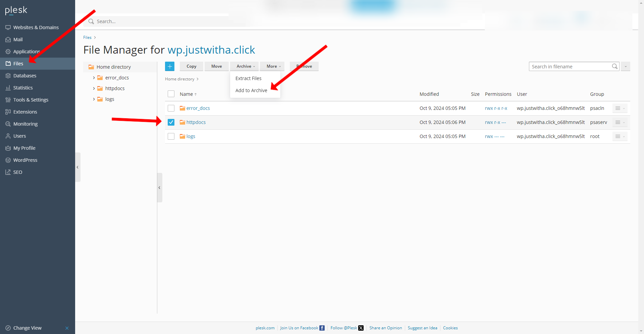Uncheck the httpdocs folder checkbox
Viewport: 644px width, 334px height.
[x=171, y=122]
